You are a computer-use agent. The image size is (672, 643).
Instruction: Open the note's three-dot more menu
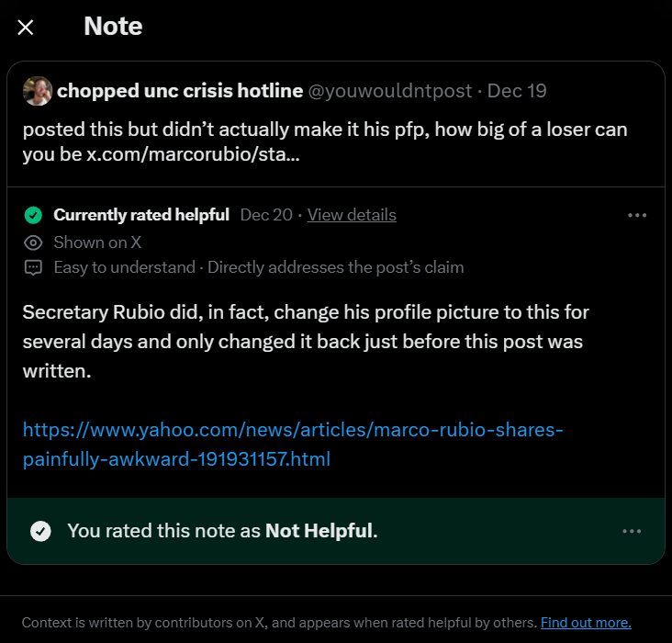click(637, 215)
